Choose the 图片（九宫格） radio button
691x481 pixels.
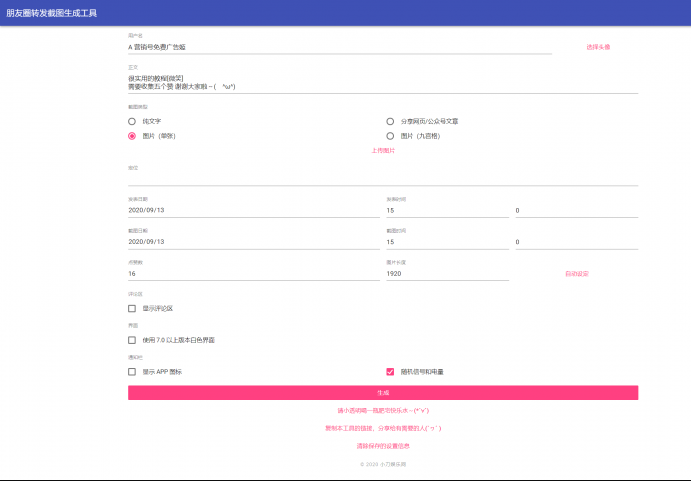pyautogui.click(x=390, y=136)
